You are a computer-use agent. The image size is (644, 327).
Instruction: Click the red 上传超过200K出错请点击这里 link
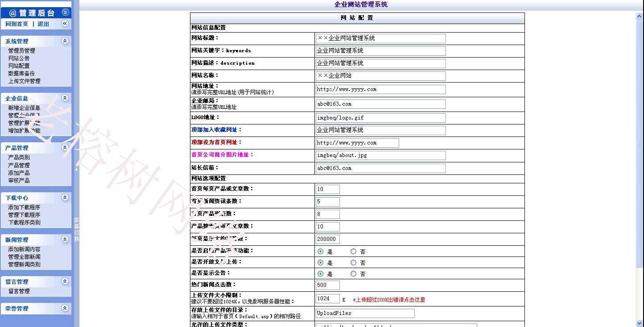(389, 300)
